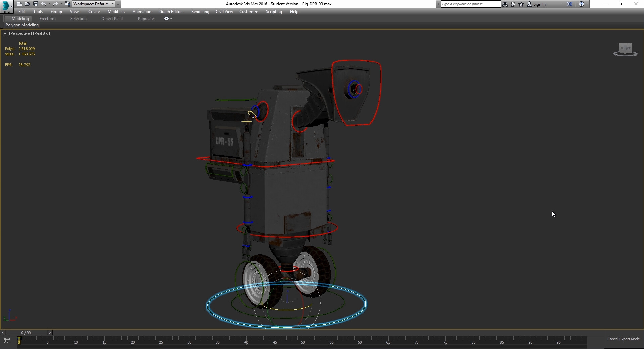
Task: Click the keyword search input field
Action: [470, 4]
